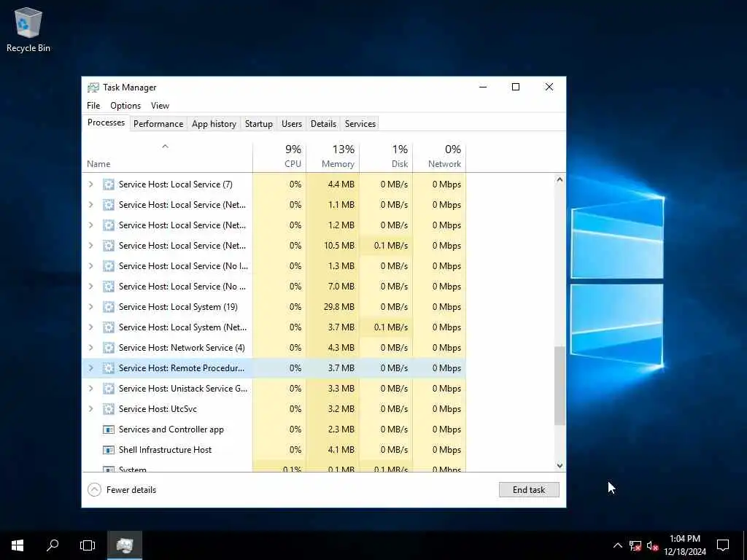Open the Recycle Bin desktop icon

point(28,29)
